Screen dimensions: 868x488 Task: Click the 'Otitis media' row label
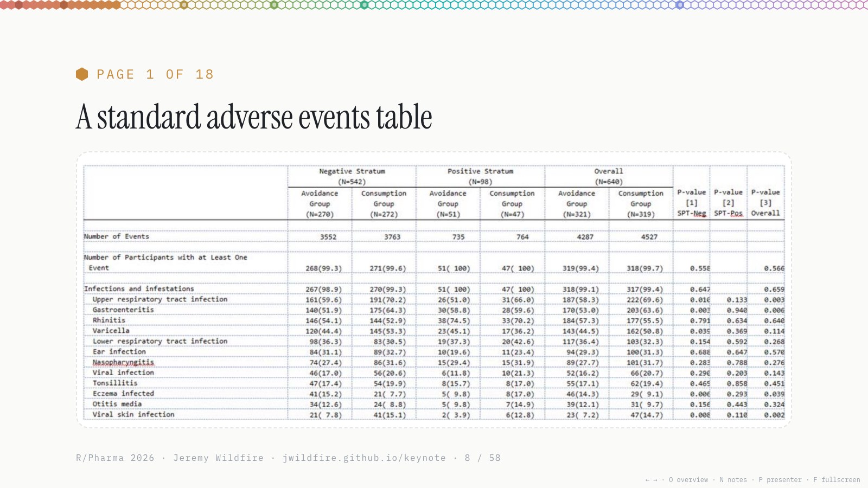(117, 404)
